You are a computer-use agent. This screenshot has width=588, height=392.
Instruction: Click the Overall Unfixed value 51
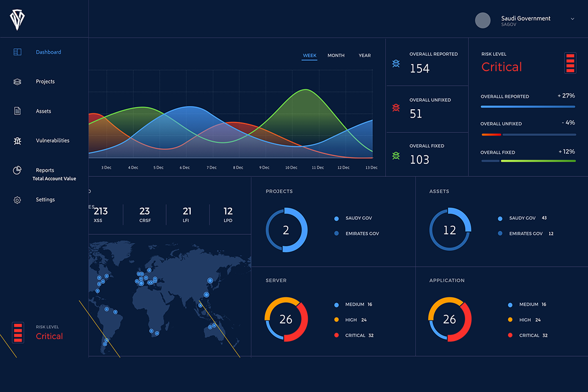pyautogui.click(x=416, y=114)
